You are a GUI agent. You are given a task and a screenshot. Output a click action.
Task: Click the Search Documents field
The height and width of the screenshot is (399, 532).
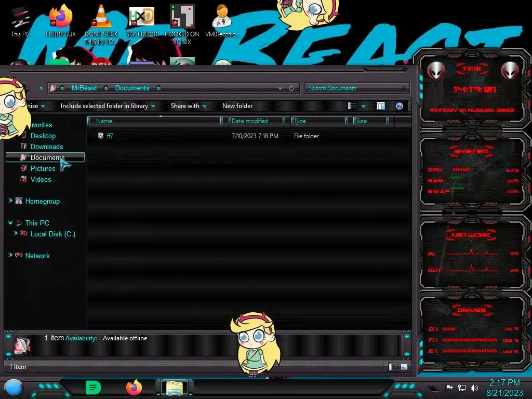[x=357, y=88]
